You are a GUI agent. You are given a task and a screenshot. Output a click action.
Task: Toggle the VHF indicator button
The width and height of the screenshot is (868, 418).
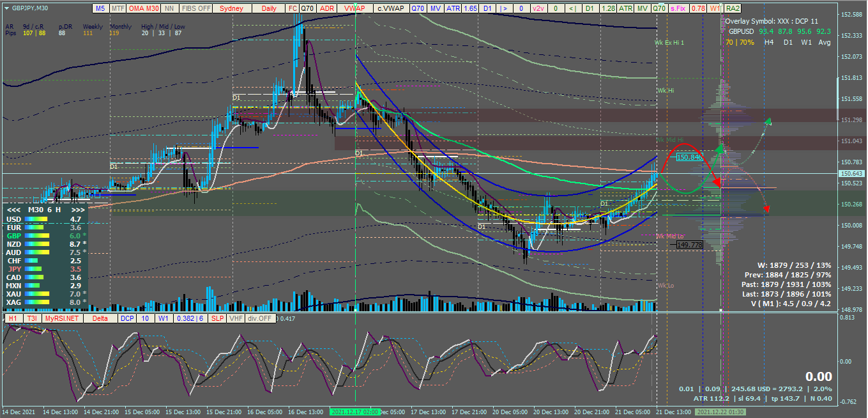tap(236, 318)
